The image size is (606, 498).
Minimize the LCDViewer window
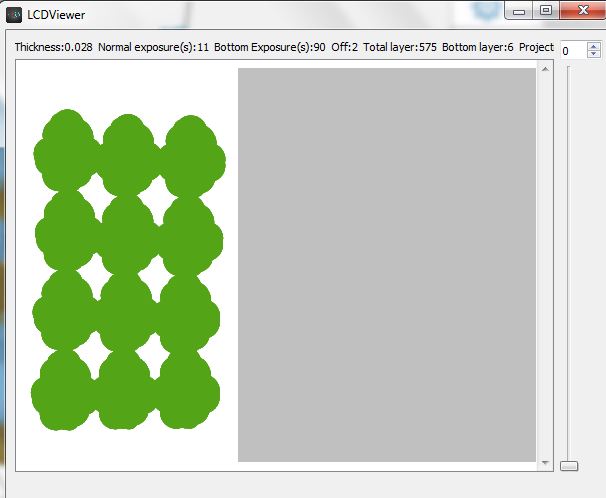[520, 10]
